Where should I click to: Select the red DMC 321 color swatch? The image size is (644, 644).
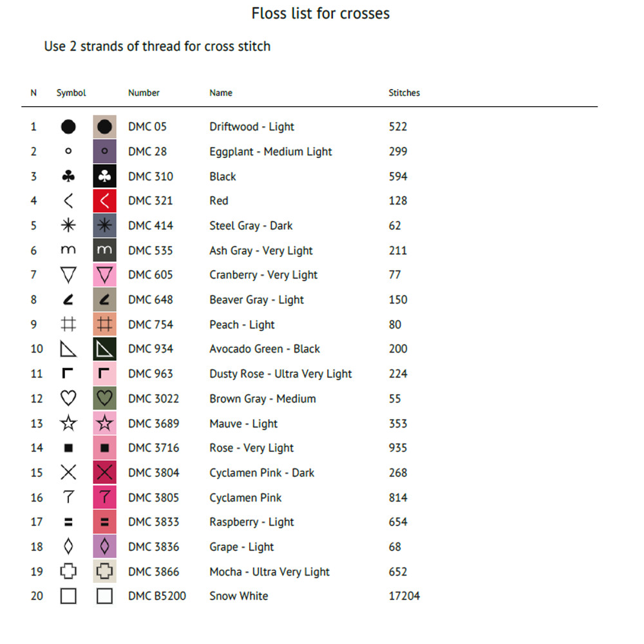[x=104, y=201]
